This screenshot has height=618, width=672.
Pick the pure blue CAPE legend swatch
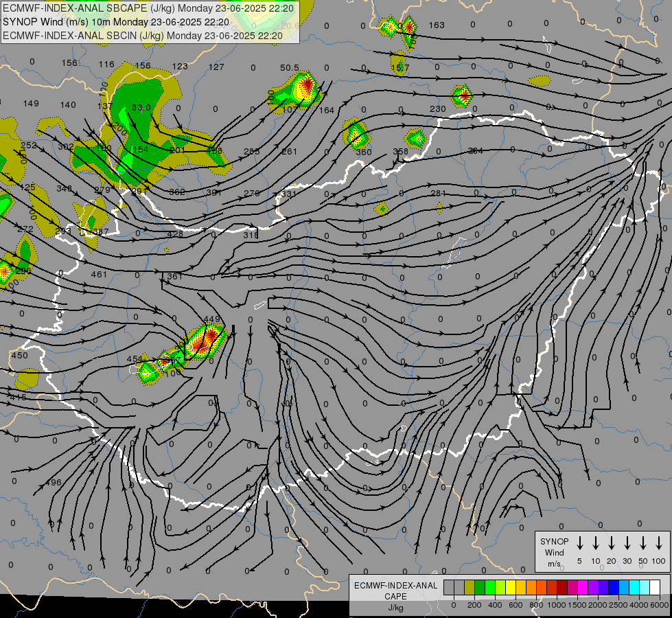pyautogui.click(x=614, y=588)
